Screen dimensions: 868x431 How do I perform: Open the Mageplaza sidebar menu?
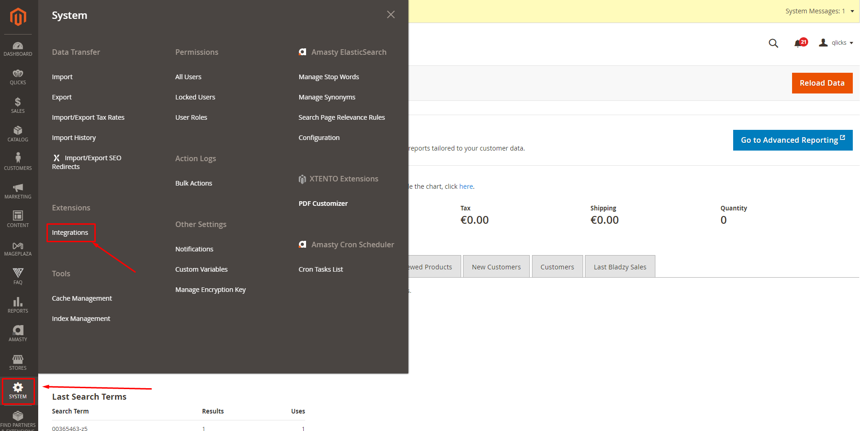(18, 249)
